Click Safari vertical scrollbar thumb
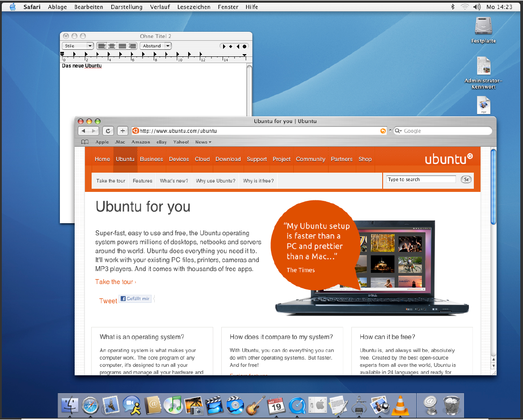Screen dimensions: 523x420 click(x=493, y=187)
